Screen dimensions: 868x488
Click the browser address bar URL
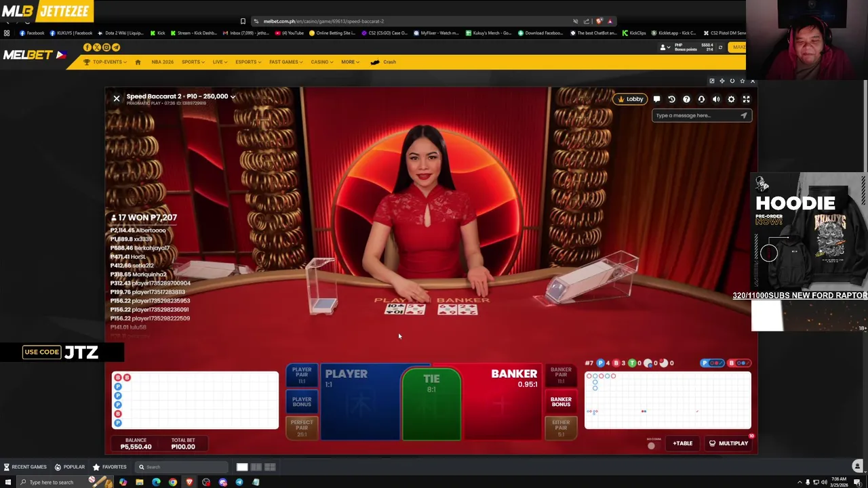(x=323, y=21)
